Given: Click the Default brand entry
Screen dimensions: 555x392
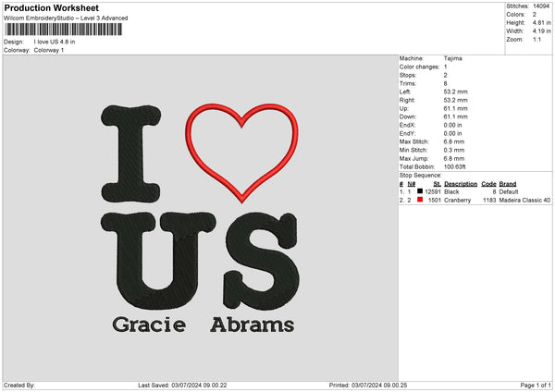Looking at the screenshot, I should [x=509, y=191].
